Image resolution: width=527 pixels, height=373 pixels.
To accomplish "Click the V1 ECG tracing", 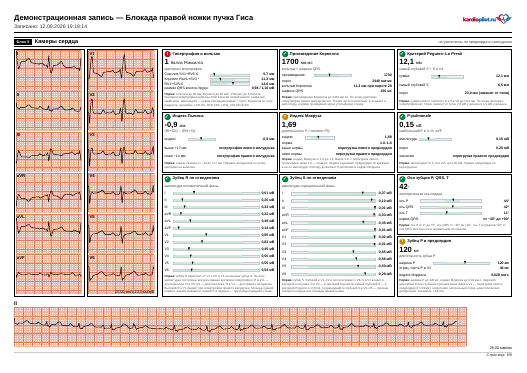I will click(x=122, y=70).
